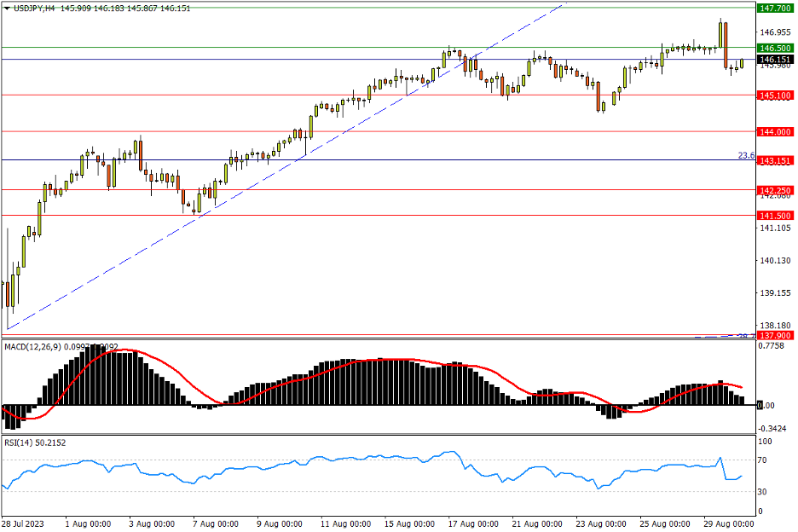Click the MACD 0.00 zero-line scale label
Viewport: 798px width, 532px height.
pyautogui.click(x=766, y=406)
